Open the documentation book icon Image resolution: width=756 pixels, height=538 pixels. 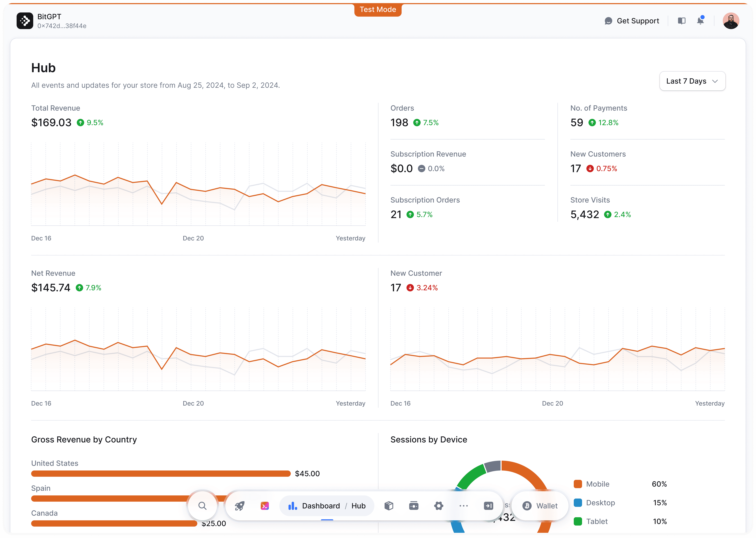click(682, 21)
